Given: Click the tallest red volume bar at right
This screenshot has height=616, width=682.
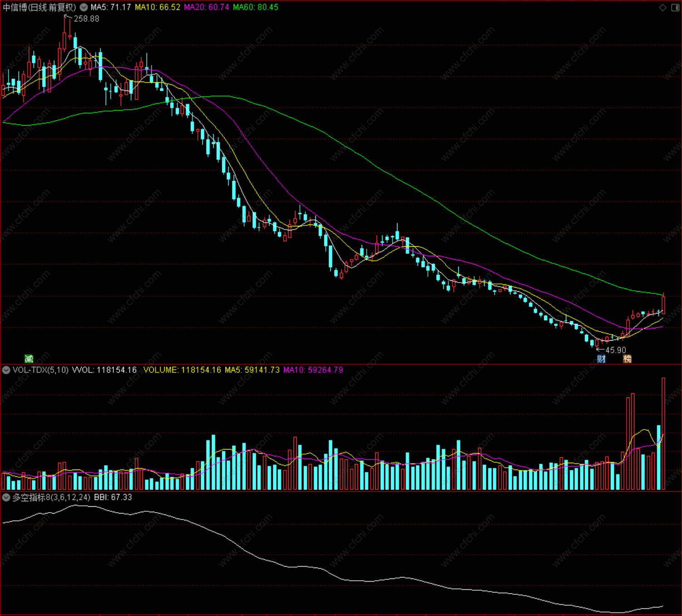Looking at the screenshot, I should point(663,434).
